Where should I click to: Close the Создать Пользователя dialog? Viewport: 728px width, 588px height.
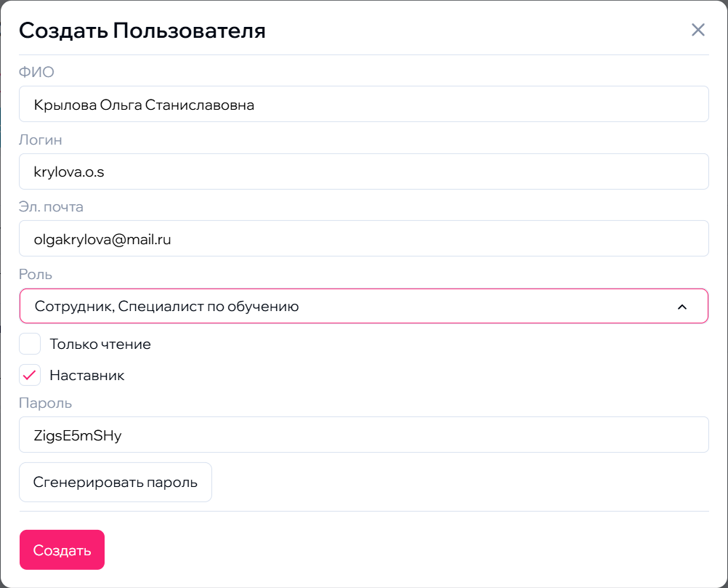697,30
